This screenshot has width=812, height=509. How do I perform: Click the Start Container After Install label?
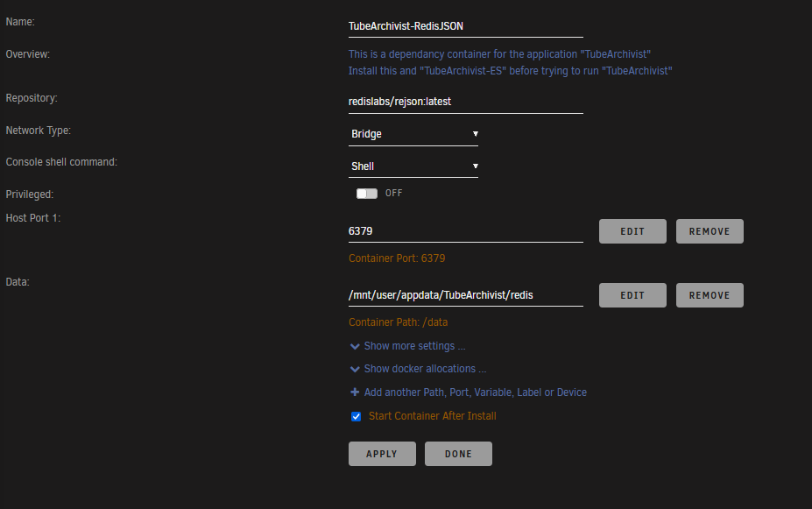click(x=433, y=416)
